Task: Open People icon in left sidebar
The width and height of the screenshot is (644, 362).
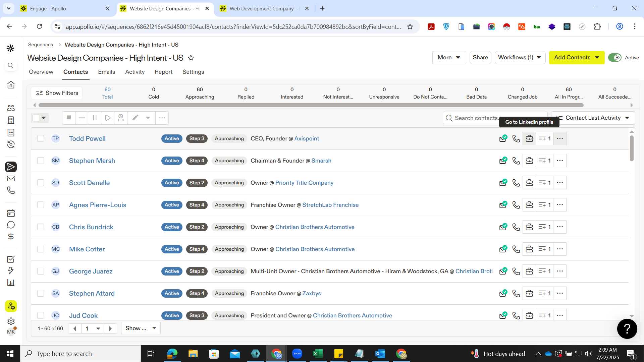Action: coord(11,108)
